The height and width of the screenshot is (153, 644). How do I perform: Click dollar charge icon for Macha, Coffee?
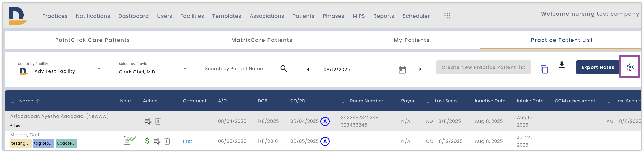147,141
